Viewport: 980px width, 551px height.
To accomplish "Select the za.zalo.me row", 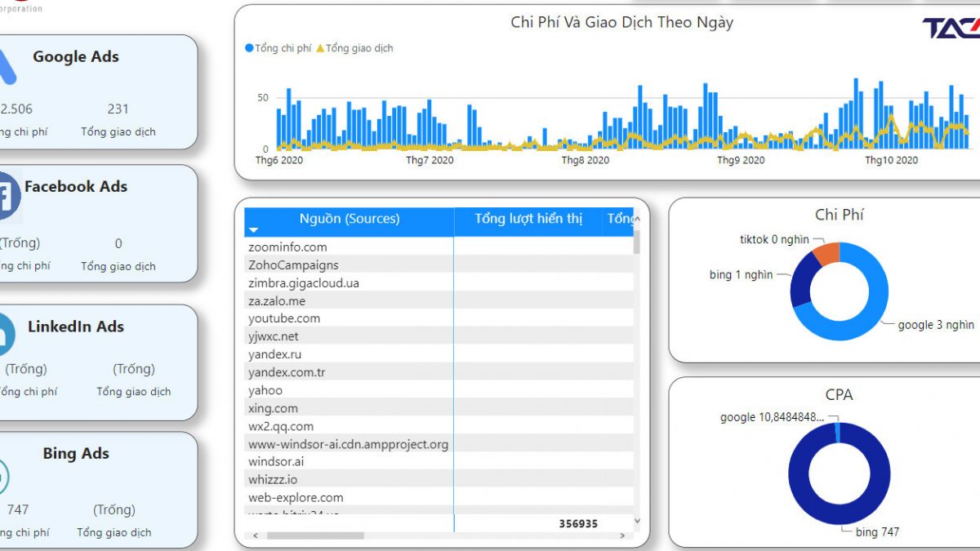I will click(x=439, y=300).
